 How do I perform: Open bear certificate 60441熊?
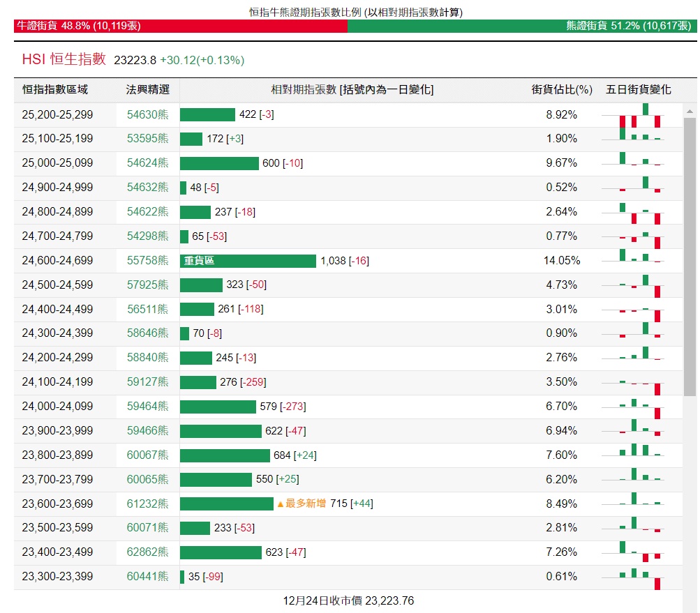tap(147, 577)
